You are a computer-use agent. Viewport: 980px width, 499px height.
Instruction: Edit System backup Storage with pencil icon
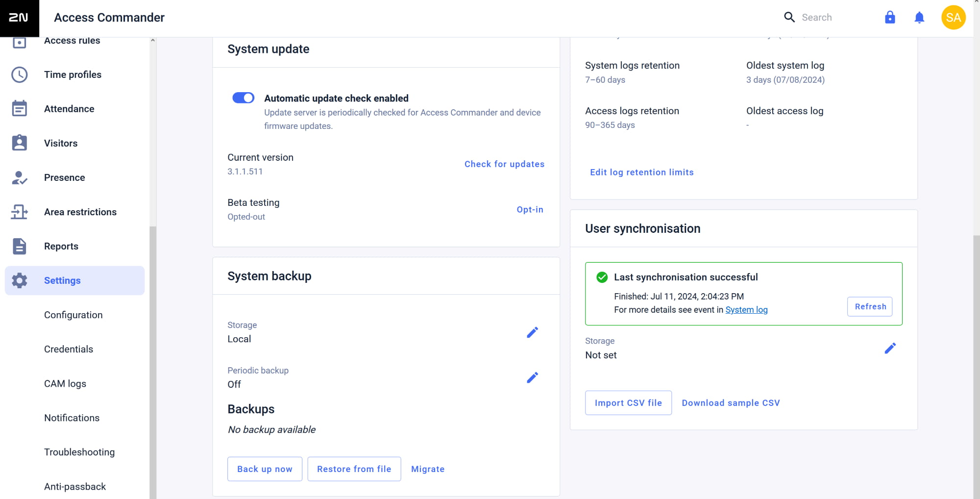pos(532,332)
